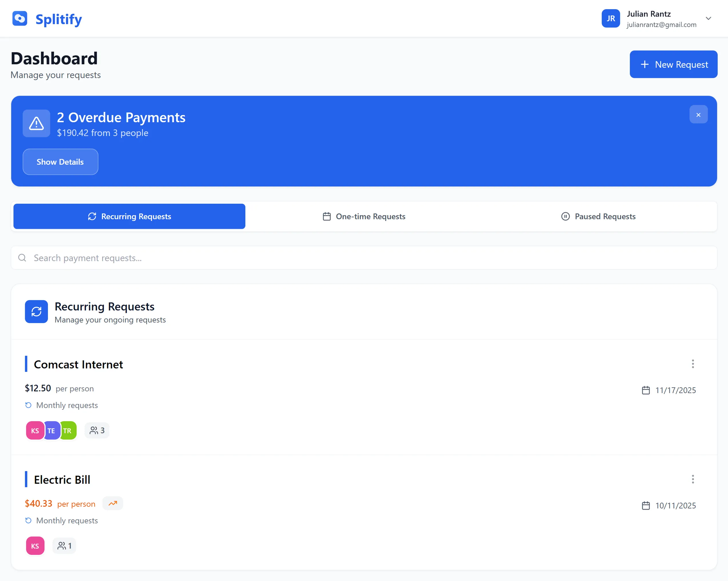Click the Splitify logo icon
This screenshot has width=728, height=581.
[x=20, y=19]
